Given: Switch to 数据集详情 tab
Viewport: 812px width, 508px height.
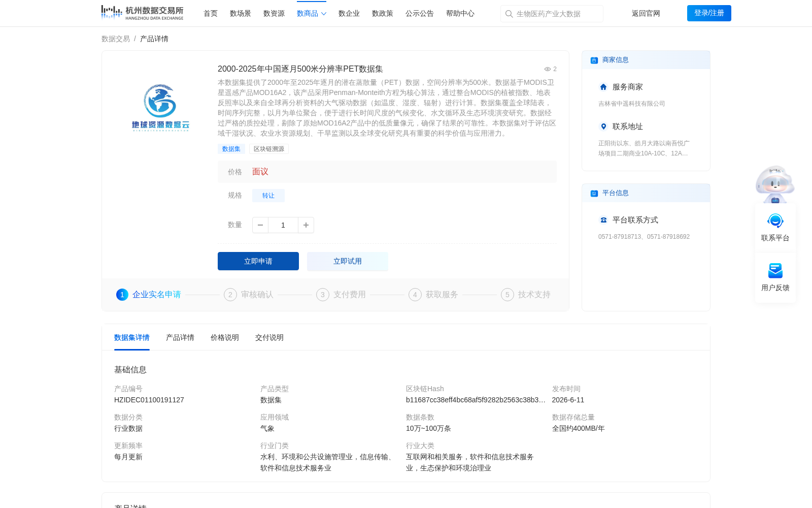Looking at the screenshot, I should pyautogui.click(x=132, y=337).
